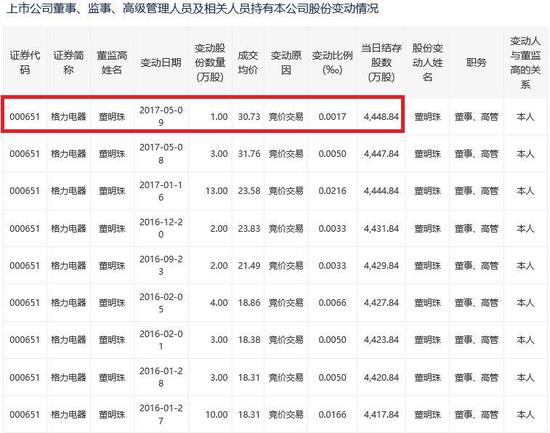The height and width of the screenshot is (433, 550).
Task: Click the page title 上市公司董事、监事 heading
Action: [193, 8]
